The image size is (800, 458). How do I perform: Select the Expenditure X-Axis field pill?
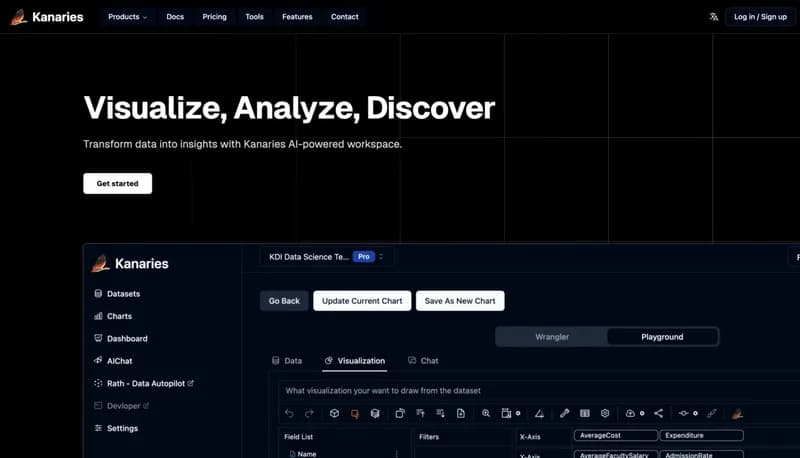tap(702, 436)
